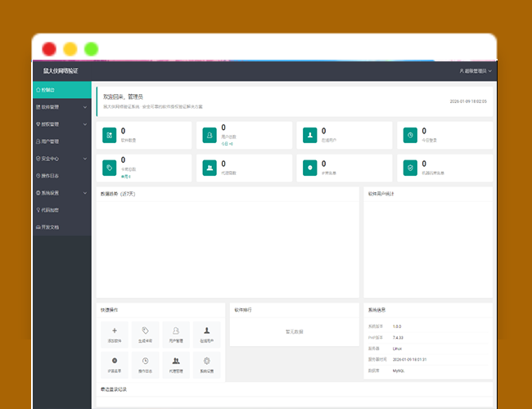The width and height of the screenshot is (532, 409).
Task: Click the 软件用户统计 panel title
Action: point(381,194)
